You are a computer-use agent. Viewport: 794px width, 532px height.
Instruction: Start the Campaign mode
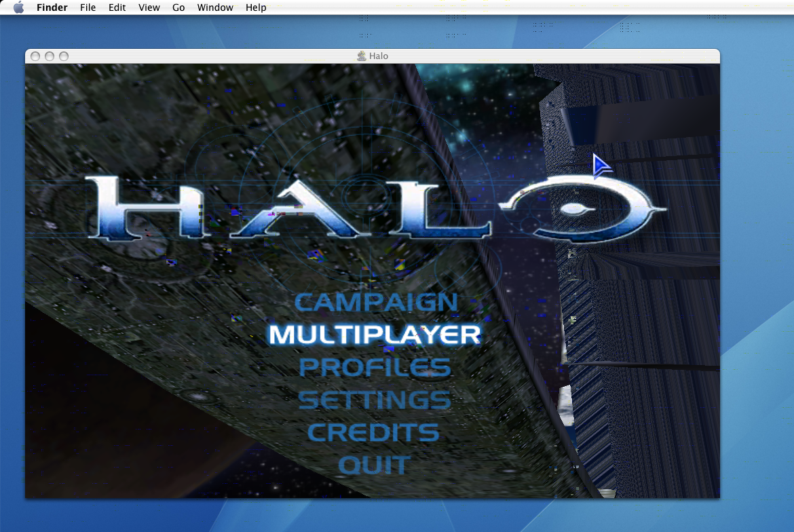coord(376,302)
